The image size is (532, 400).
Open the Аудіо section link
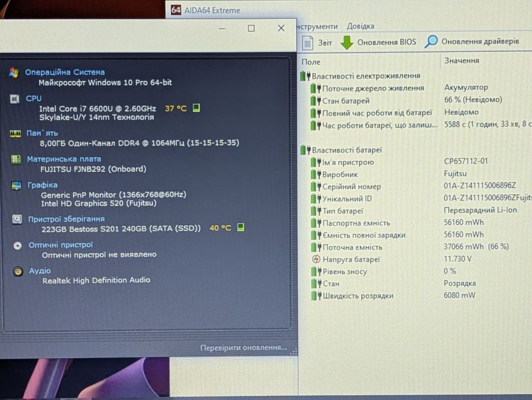[40, 271]
